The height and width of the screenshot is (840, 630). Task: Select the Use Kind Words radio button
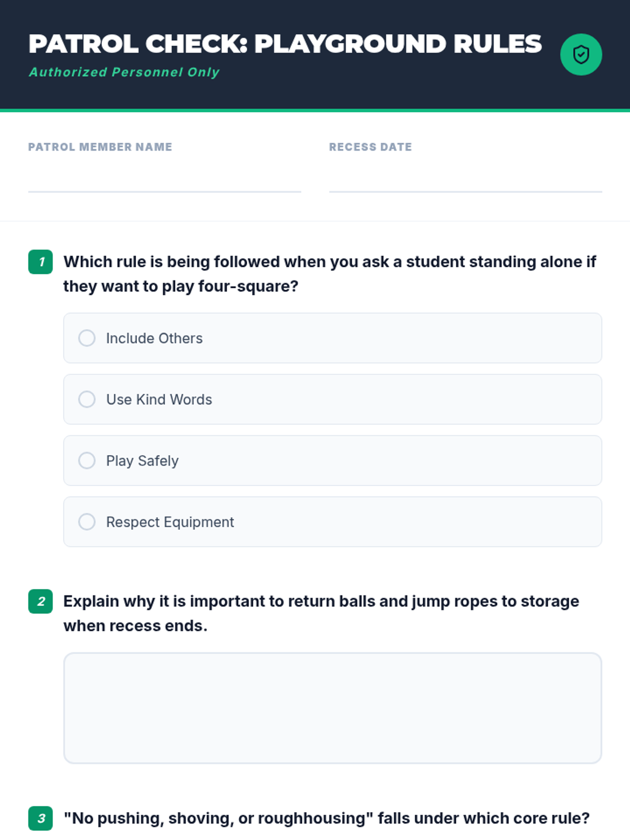click(x=87, y=400)
